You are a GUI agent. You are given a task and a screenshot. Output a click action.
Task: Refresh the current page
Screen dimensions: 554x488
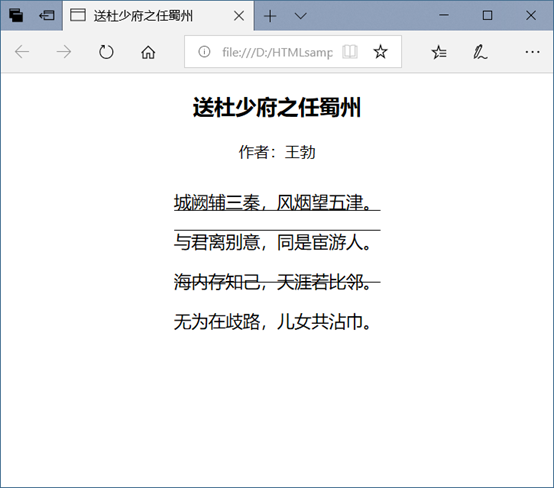106,52
